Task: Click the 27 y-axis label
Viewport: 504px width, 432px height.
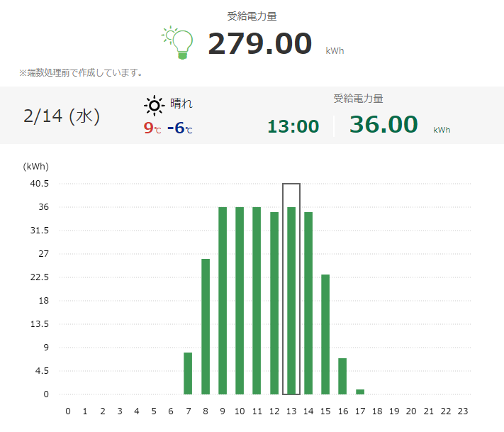Action: click(x=44, y=254)
